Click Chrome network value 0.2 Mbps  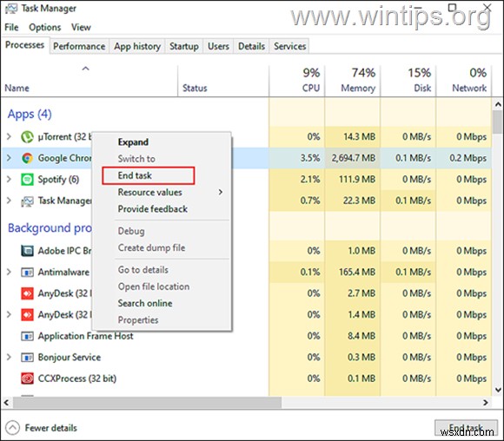[x=468, y=158]
